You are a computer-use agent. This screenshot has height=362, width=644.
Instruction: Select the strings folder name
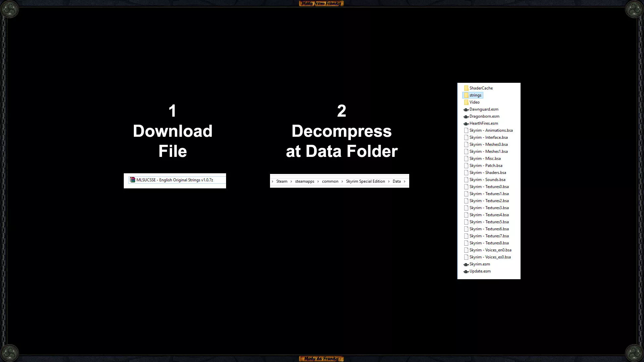[x=475, y=95]
